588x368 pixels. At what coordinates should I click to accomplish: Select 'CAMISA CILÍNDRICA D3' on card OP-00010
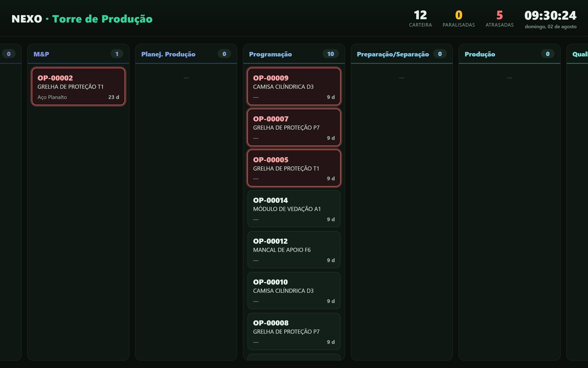283,291
